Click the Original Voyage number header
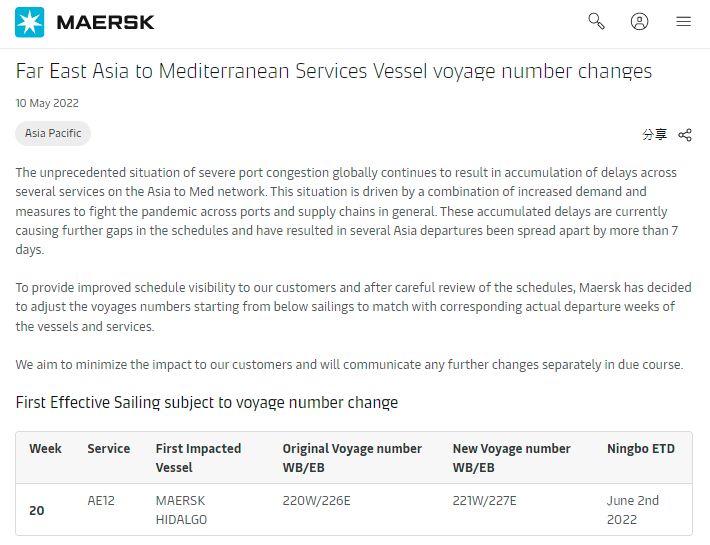This screenshot has width=710, height=545. click(352, 458)
